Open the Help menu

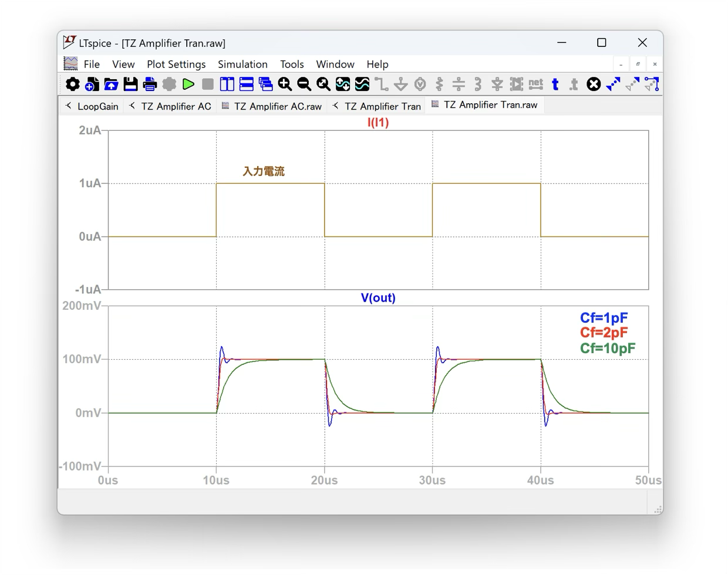(378, 64)
